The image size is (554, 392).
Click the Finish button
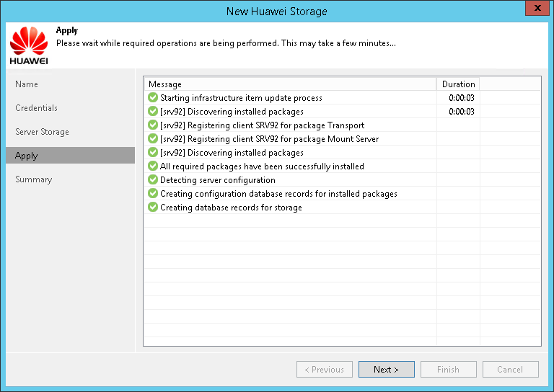[449, 369]
